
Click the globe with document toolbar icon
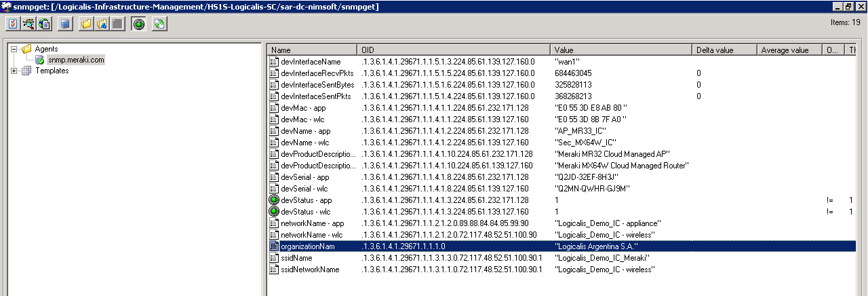[45, 24]
